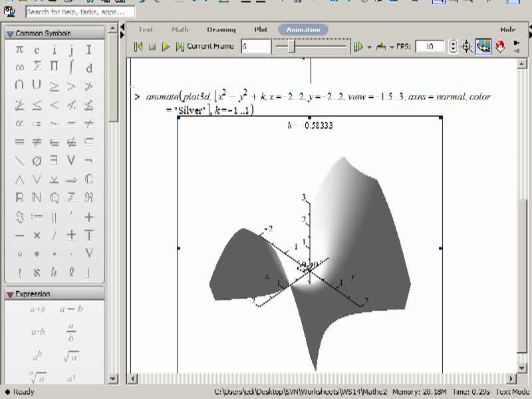
Task: Switch to the Drawing tab
Action: pyautogui.click(x=221, y=29)
